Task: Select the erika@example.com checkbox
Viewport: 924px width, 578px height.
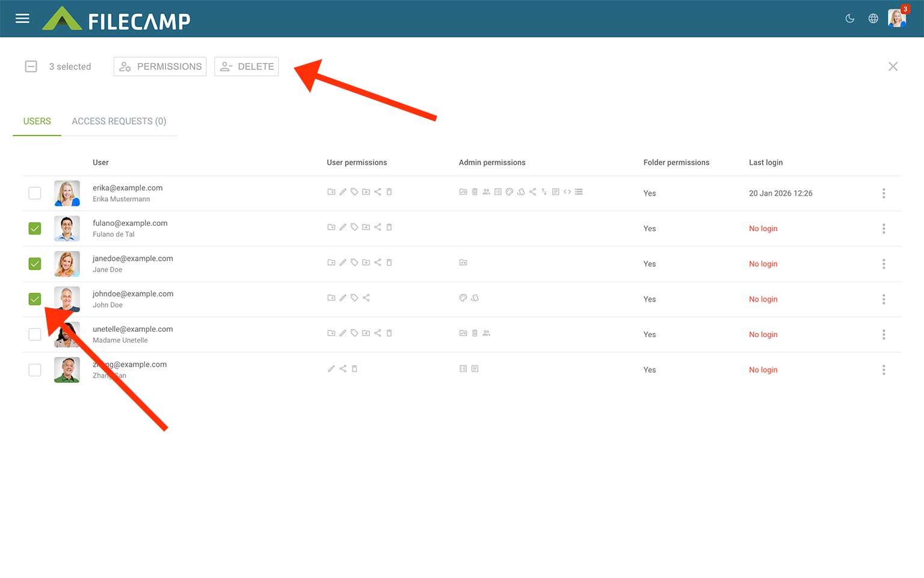Action: 35,193
